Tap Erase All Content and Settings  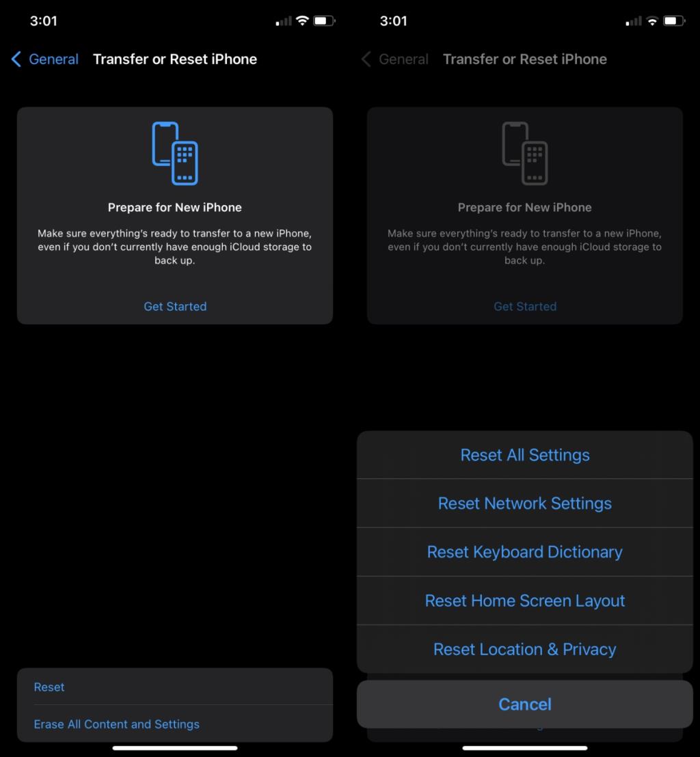tap(116, 724)
